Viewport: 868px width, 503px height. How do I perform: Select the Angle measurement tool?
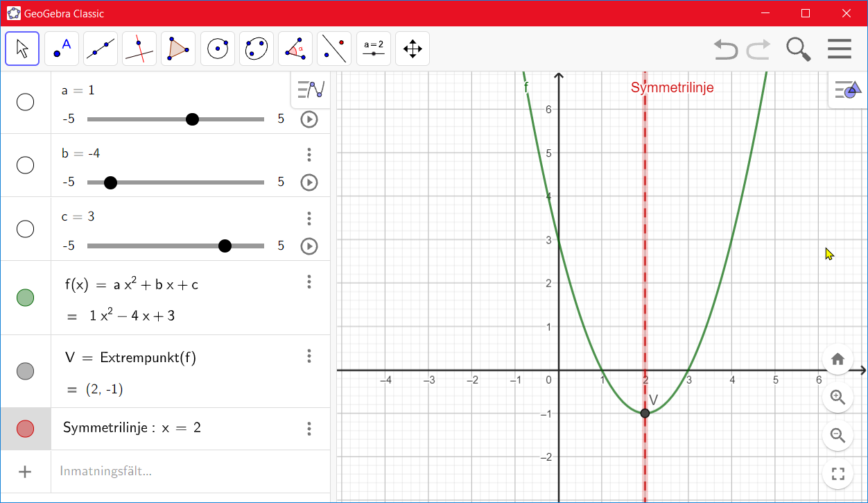point(295,49)
